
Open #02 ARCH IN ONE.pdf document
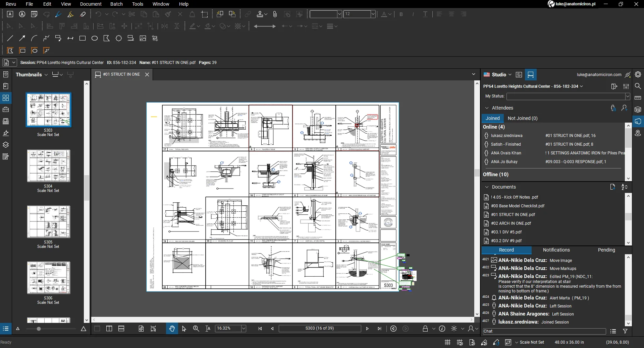511,223
